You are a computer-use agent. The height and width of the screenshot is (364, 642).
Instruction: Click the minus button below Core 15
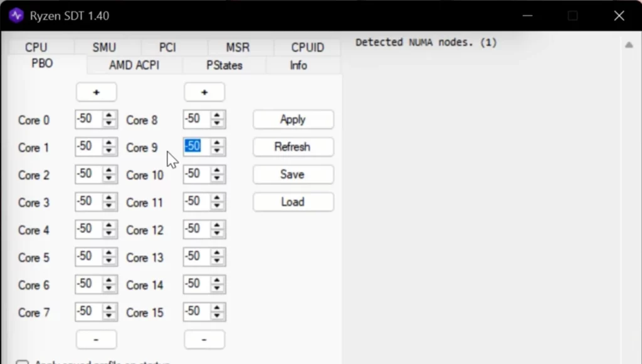(204, 339)
